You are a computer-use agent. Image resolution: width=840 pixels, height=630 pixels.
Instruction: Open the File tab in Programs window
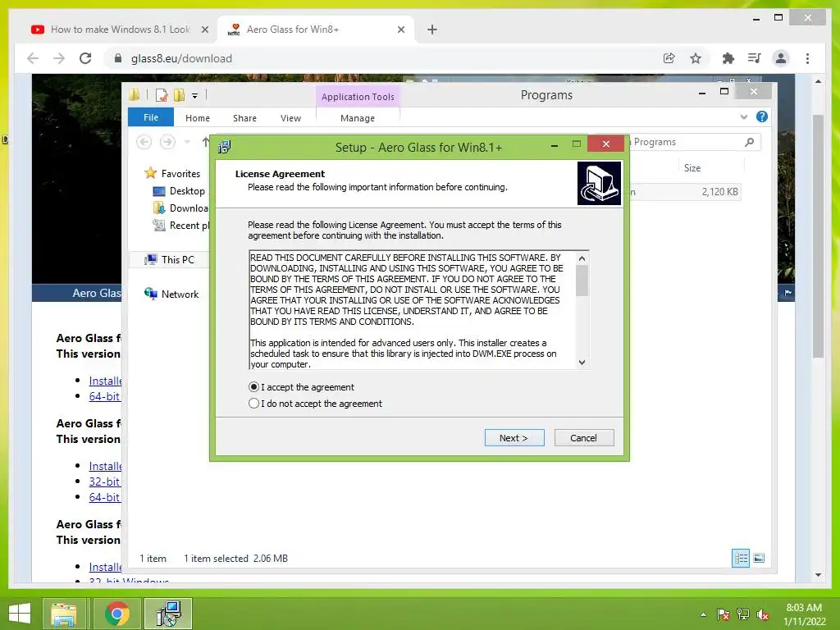151,117
